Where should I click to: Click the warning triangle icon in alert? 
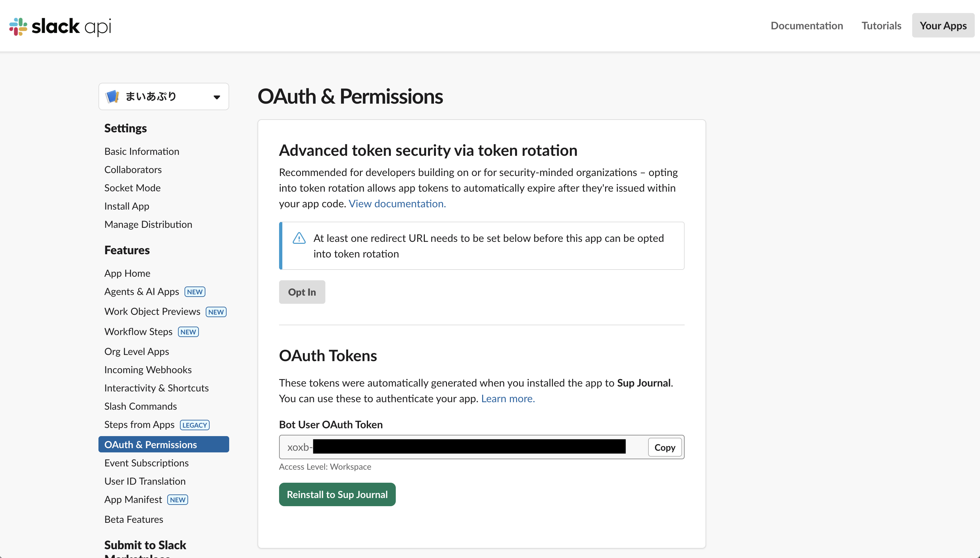299,238
